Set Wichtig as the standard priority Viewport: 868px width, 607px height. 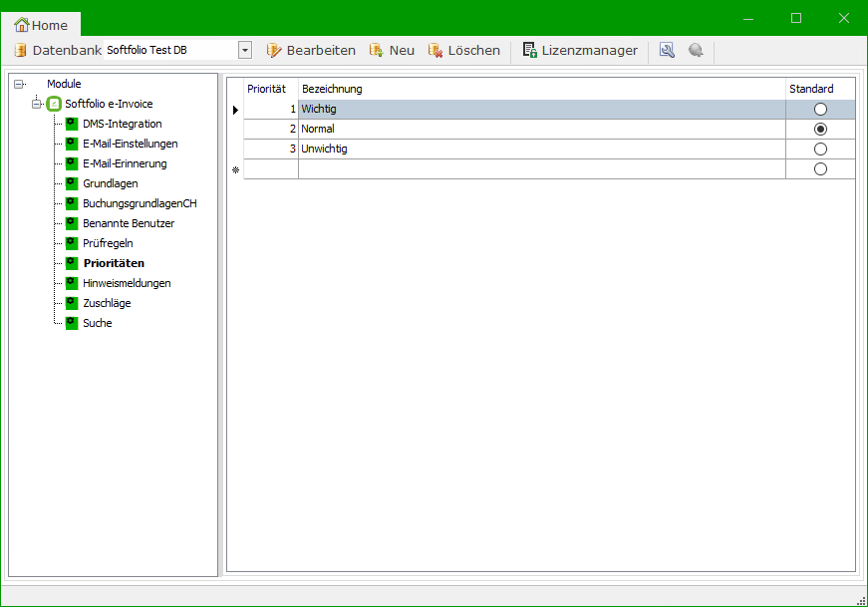(x=820, y=110)
